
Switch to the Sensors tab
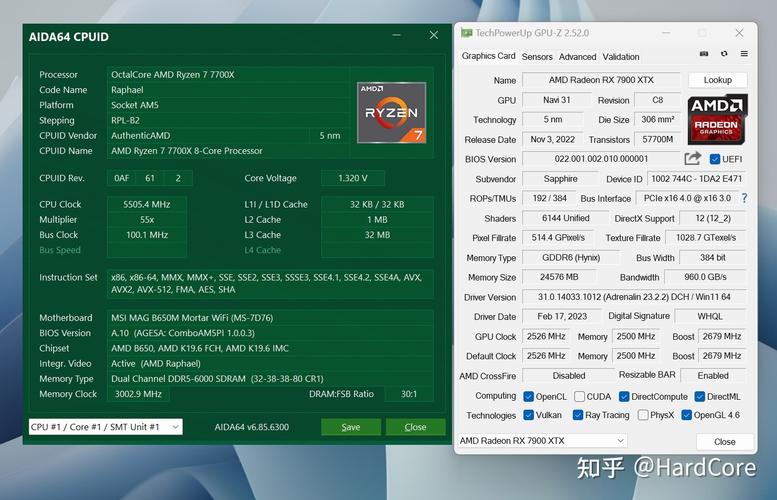click(x=537, y=56)
